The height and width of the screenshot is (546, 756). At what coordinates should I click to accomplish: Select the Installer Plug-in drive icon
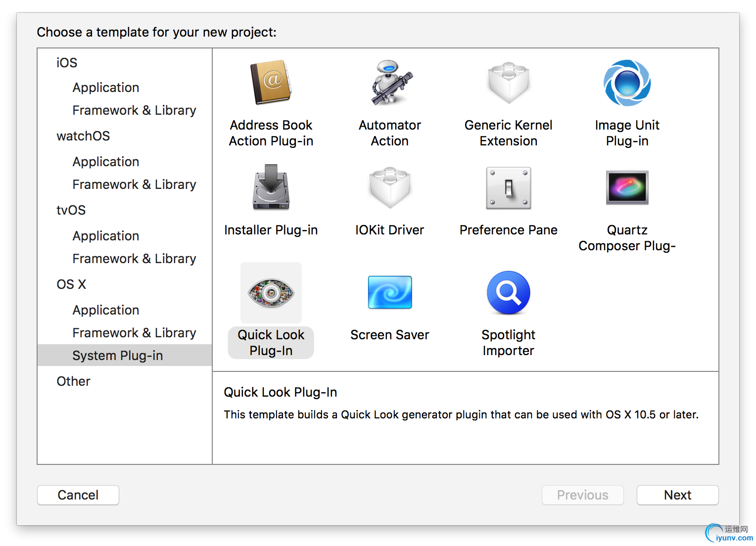click(271, 187)
